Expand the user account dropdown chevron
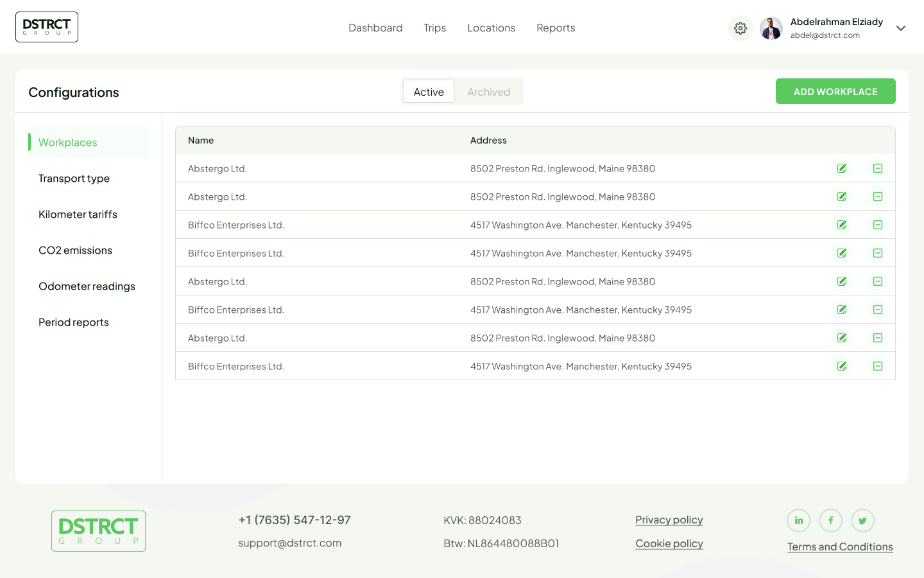Image resolution: width=924 pixels, height=578 pixels. [x=901, y=28]
